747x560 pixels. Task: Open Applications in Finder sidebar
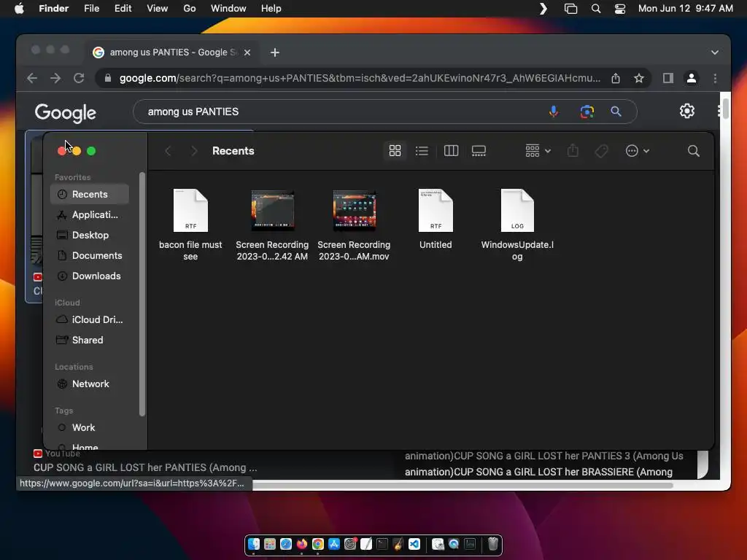[x=90, y=215]
